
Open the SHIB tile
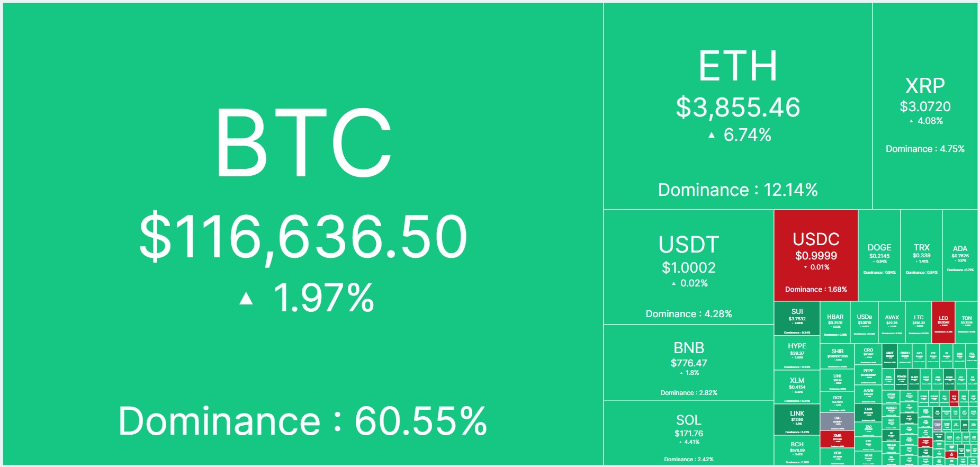(x=837, y=356)
